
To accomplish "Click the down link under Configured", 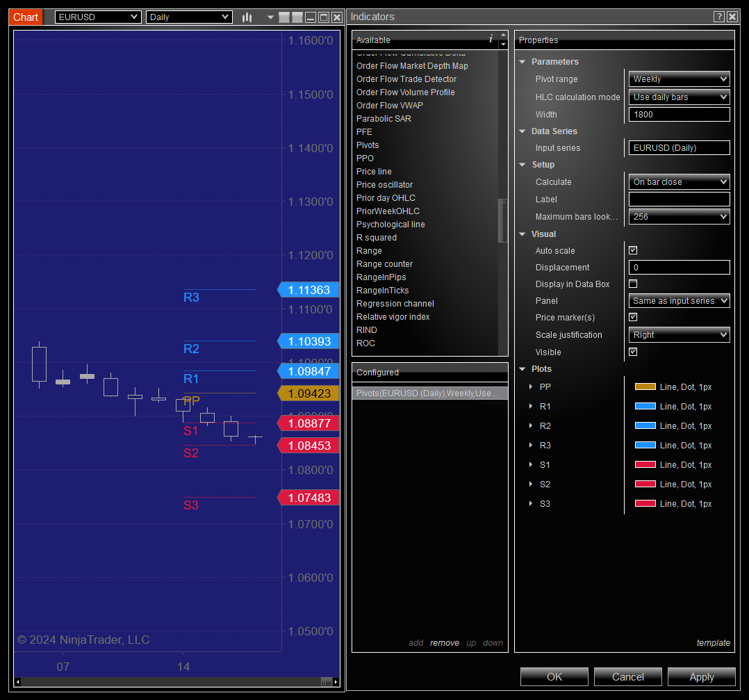I will tap(493, 643).
